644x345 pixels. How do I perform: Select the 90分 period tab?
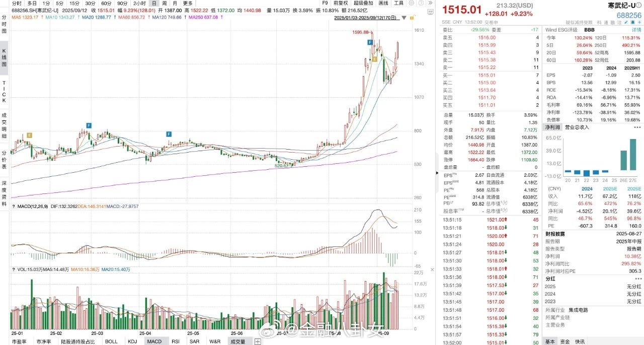point(122,3)
